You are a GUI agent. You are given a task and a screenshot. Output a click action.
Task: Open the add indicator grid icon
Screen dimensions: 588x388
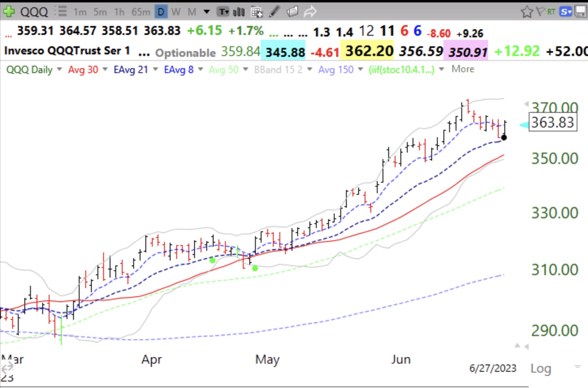pos(257,12)
